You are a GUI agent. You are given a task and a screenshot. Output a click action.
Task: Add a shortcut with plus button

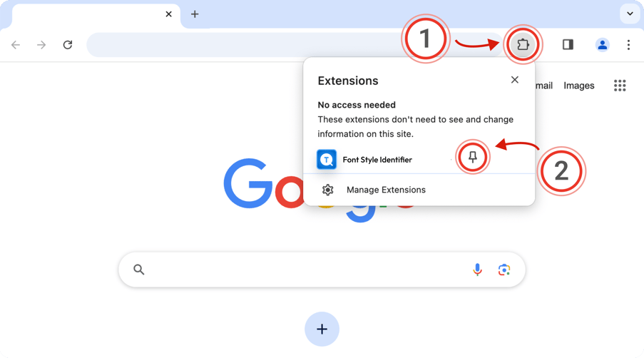click(322, 329)
